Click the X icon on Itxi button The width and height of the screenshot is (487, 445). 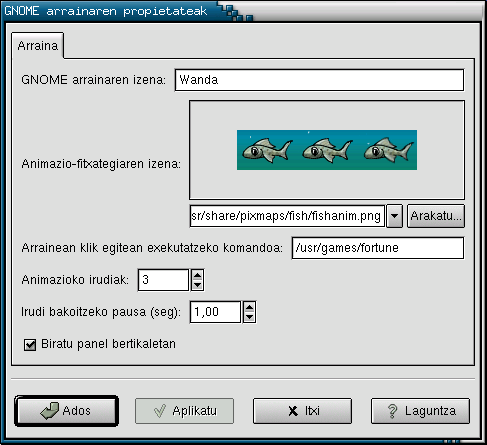pos(293,411)
